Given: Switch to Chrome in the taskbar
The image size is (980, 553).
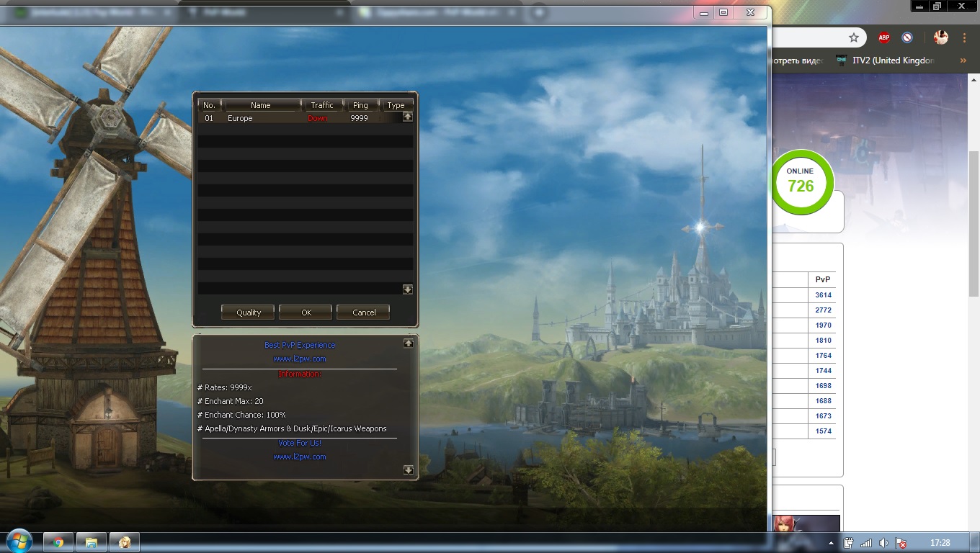Looking at the screenshot, I should pyautogui.click(x=58, y=542).
